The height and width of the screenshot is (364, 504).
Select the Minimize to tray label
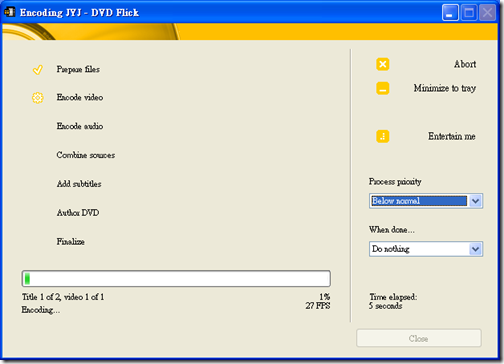445,88
